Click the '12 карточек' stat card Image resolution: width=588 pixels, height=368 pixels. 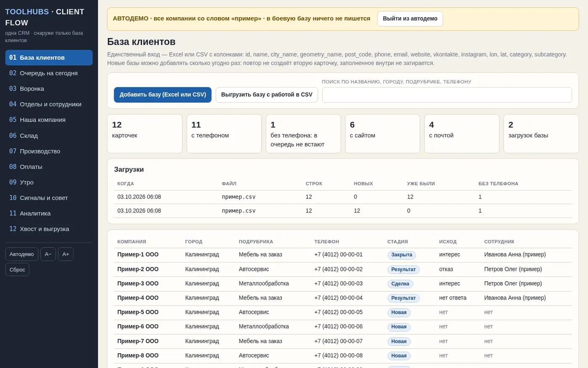coord(145,134)
